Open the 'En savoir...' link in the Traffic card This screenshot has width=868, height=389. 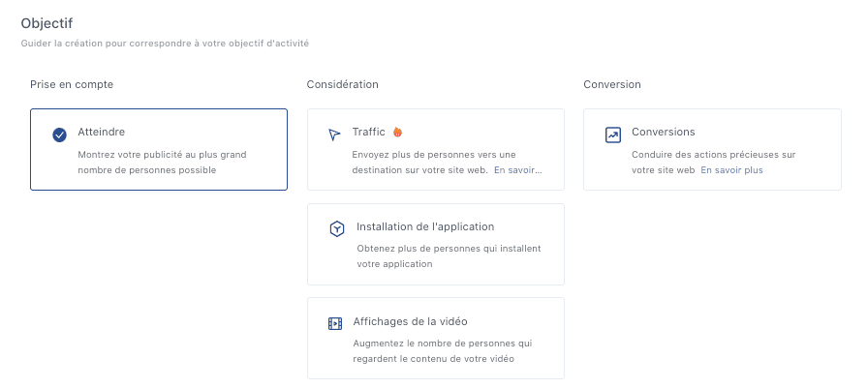click(517, 169)
